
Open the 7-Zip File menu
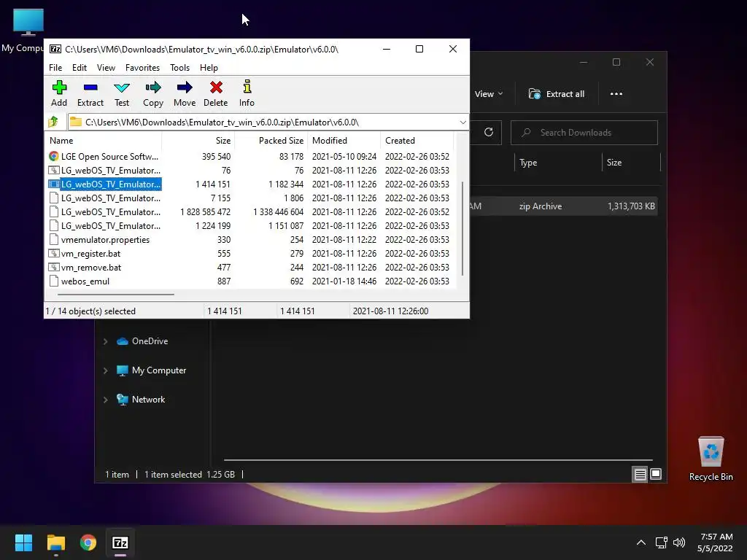(x=55, y=68)
